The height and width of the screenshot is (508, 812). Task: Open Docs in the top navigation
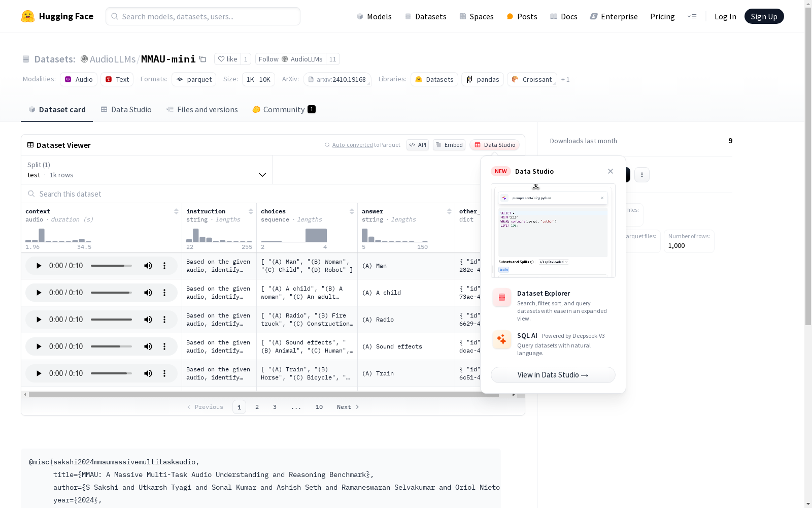(563, 16)
